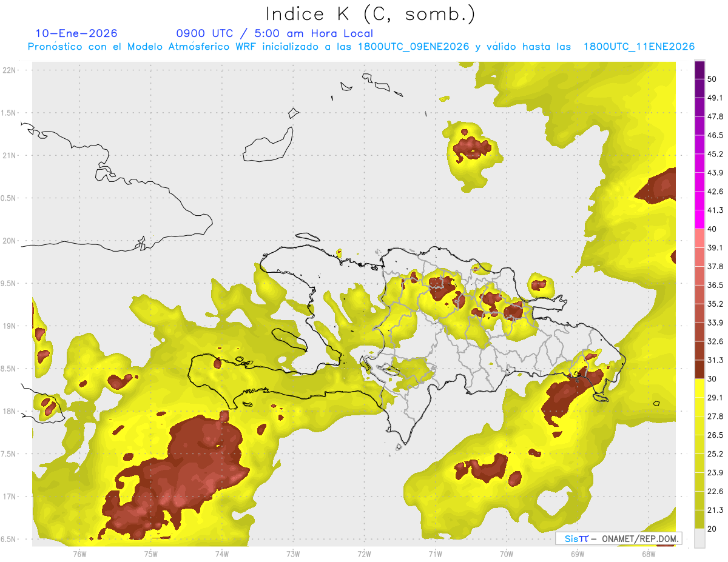This screenshot has width=728, height=562.
Task: Click the map title "Indice K (C, somb.)"
Action: coord(371,15)
